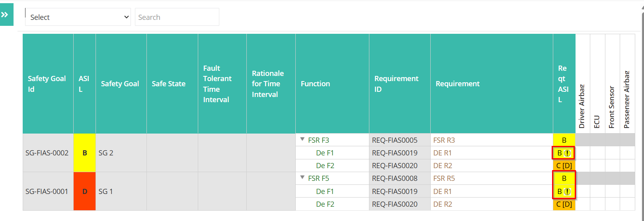
Task: Click the REQ-FIAS0005 cell
Action: coord(400,140)
